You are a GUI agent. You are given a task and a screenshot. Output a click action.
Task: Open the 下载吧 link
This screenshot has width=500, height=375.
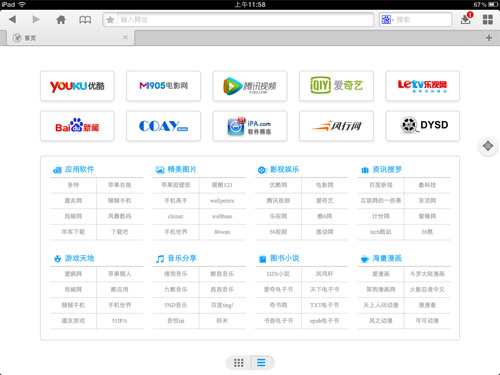point(120,232)
